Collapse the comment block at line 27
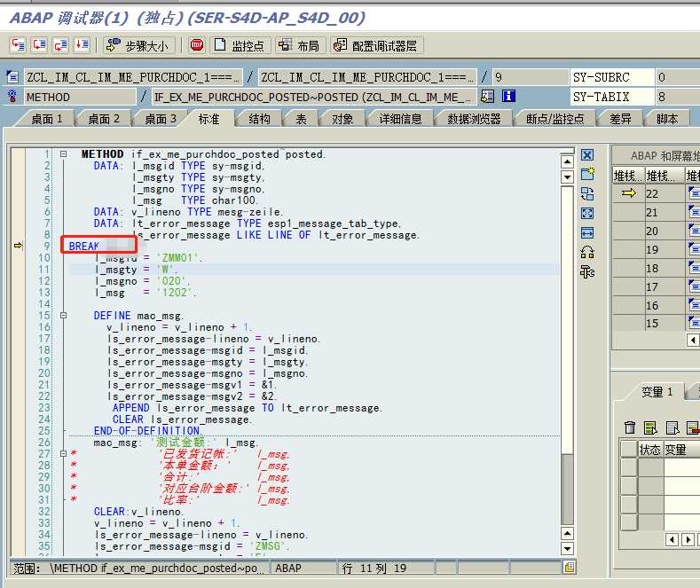This screenshot has width=700, height=588. click(63, 454)
